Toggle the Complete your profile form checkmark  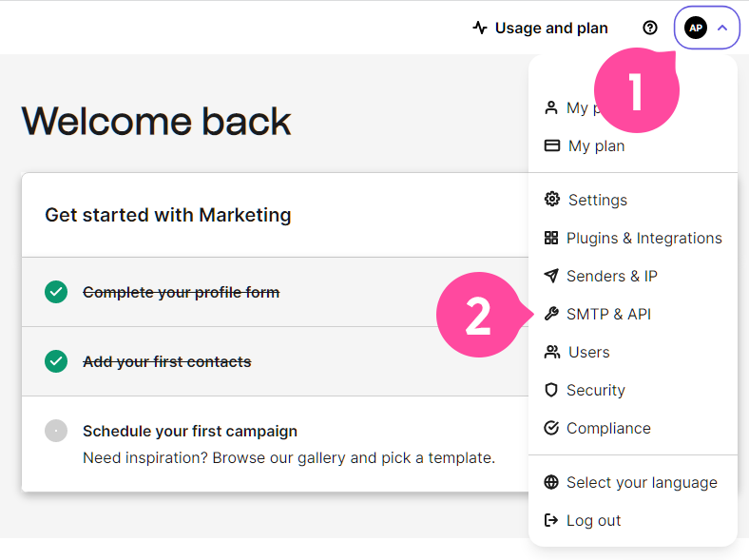coord(56,292)
